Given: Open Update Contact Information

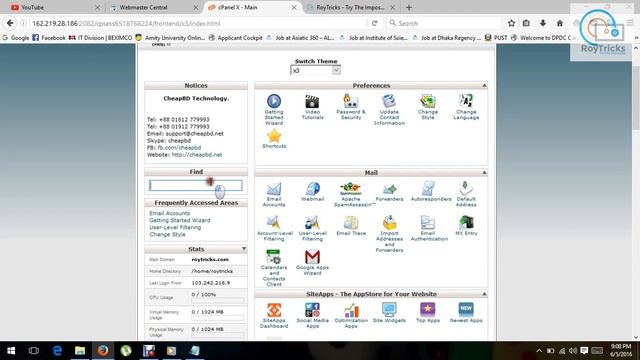Looking at the screenshot, I should [389, 101].
